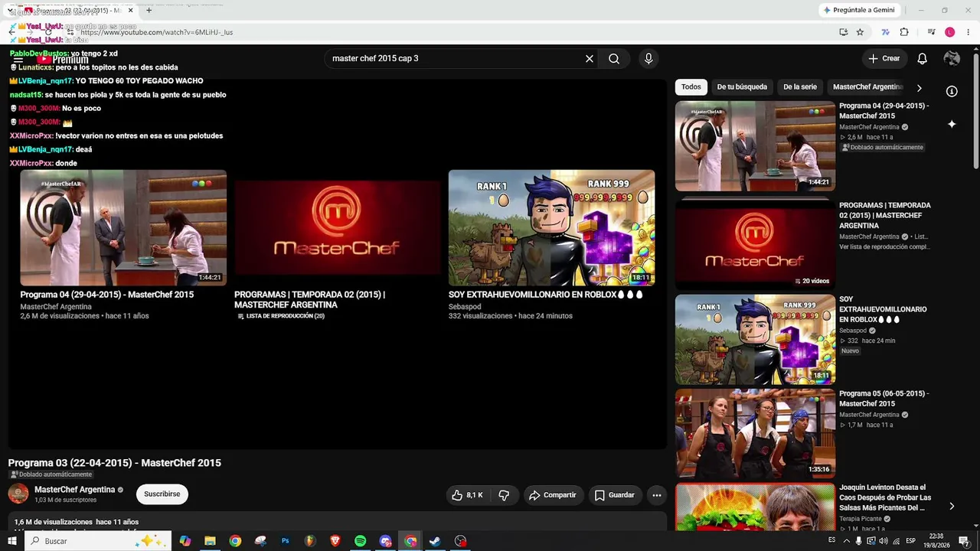Open sidebar Joaquin Levinton video title

(x=885, y=497)
